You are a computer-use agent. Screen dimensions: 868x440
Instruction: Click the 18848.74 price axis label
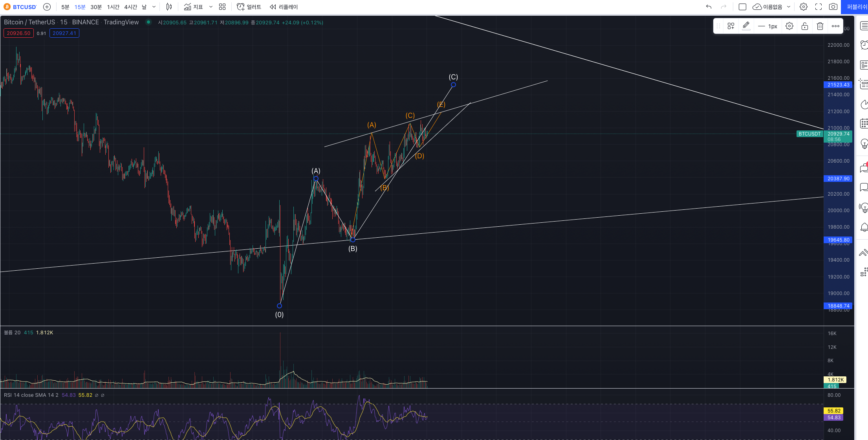pos(838,306)
